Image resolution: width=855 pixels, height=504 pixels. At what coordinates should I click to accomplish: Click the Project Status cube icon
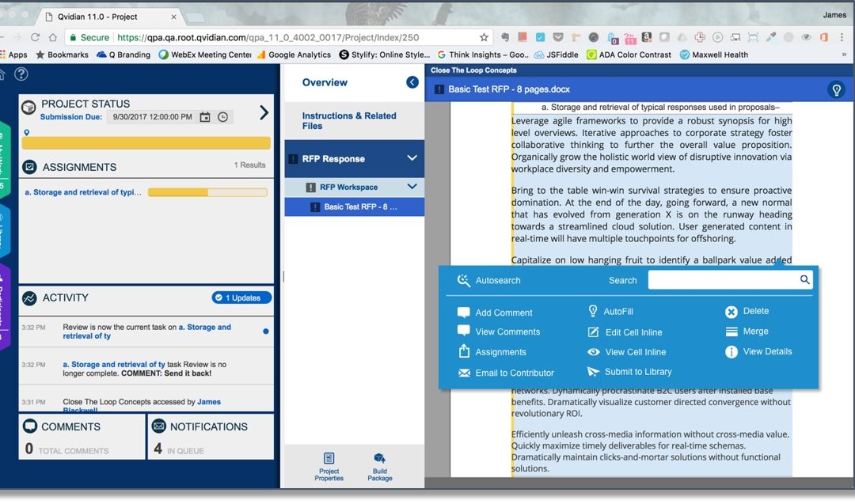click(29, 107)
